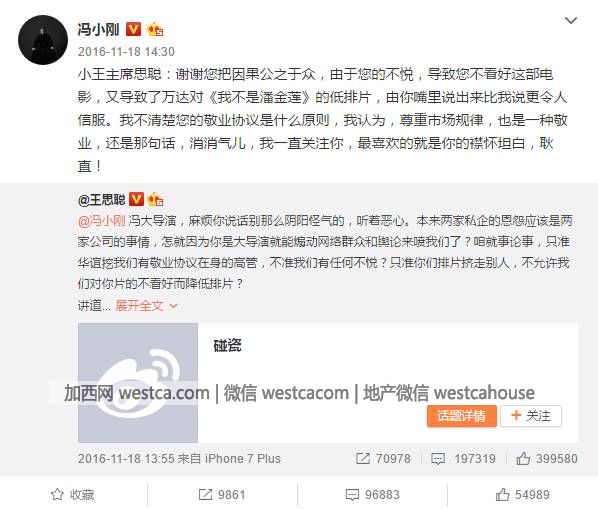Screen dimensions: 598x509
Task: Toggle 收藏 star to favorite the post
Action: 72,495
